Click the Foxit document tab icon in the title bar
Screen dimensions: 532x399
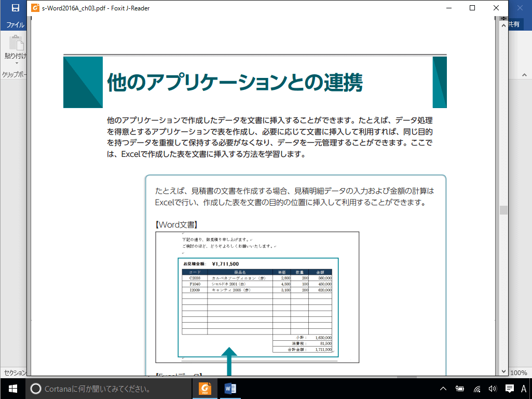click(x=35, y=8)
